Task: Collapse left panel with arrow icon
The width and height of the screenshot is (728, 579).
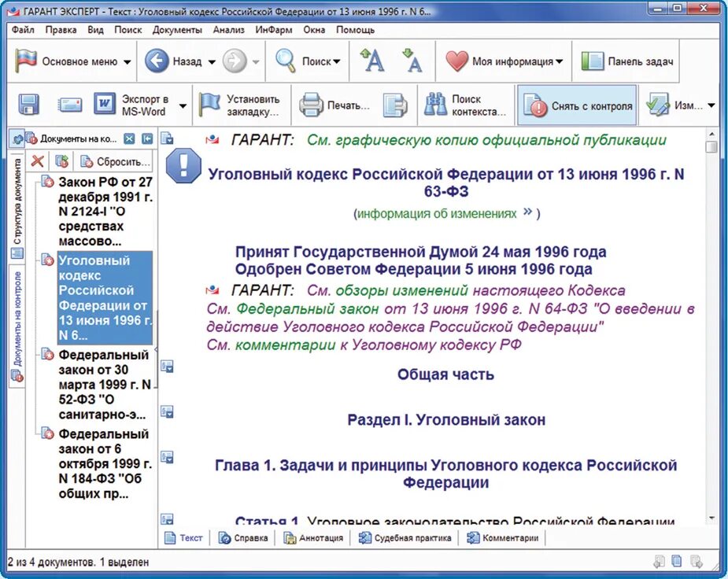Action: [146, 138]
